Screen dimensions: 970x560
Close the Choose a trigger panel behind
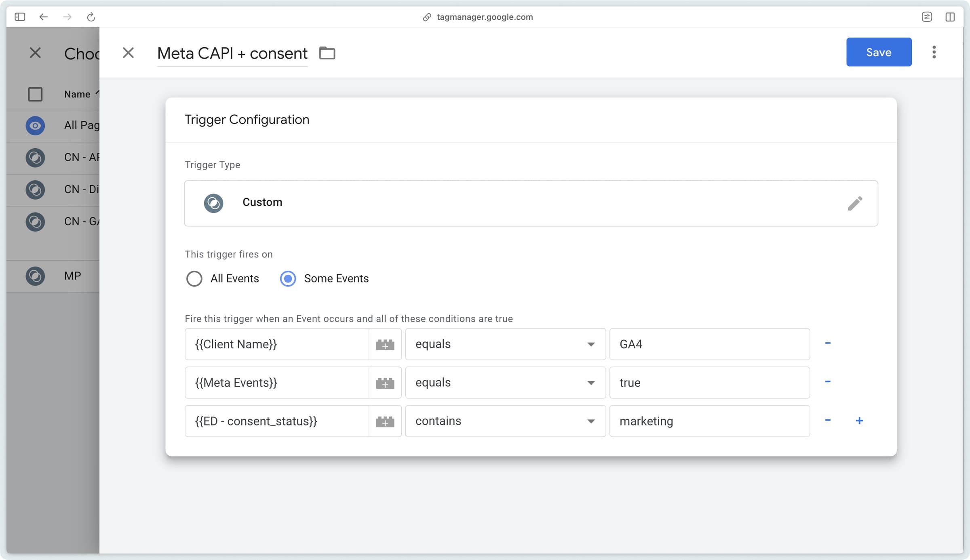[x=35, y=53]
